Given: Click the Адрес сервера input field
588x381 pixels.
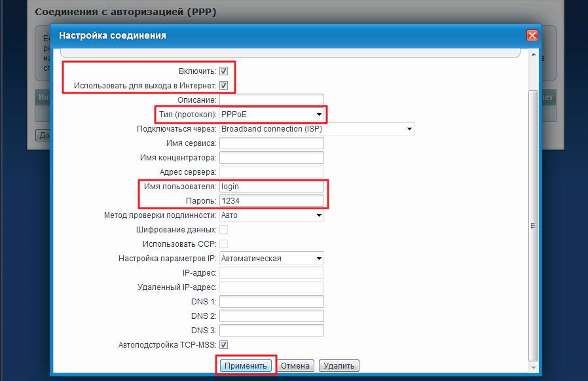Looking at the screenshot, I should point(272,172).
